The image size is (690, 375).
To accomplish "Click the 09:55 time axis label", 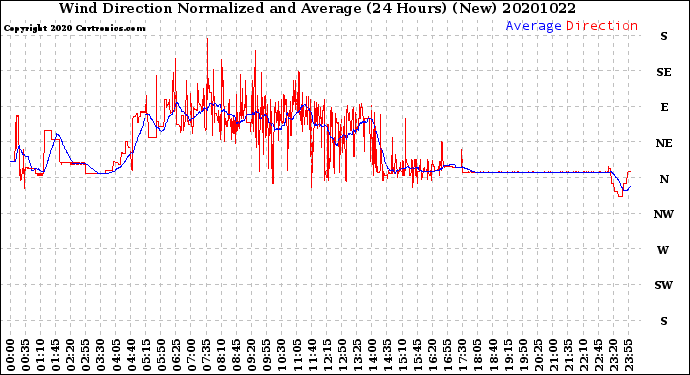I will [267, 355].
